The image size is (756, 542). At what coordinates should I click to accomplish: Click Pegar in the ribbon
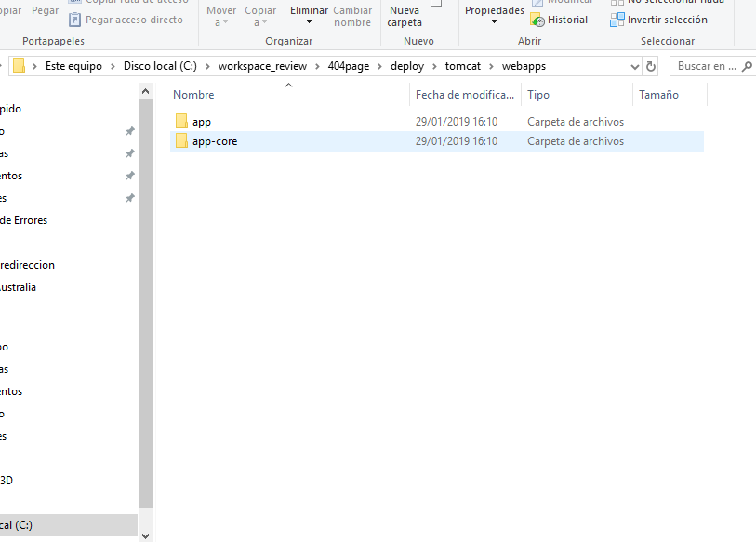click(45, 10)
